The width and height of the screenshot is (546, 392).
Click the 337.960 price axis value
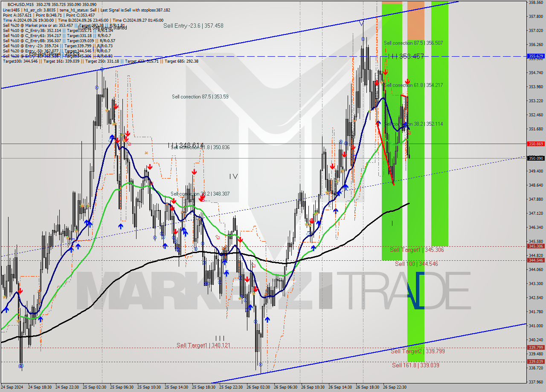(536, 382)
